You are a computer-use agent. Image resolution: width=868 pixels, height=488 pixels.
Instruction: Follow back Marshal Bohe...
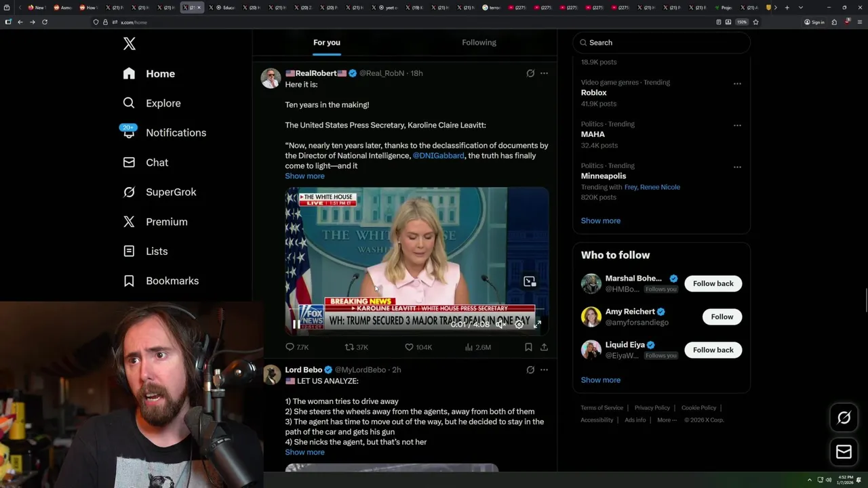(x=713, y=284)
